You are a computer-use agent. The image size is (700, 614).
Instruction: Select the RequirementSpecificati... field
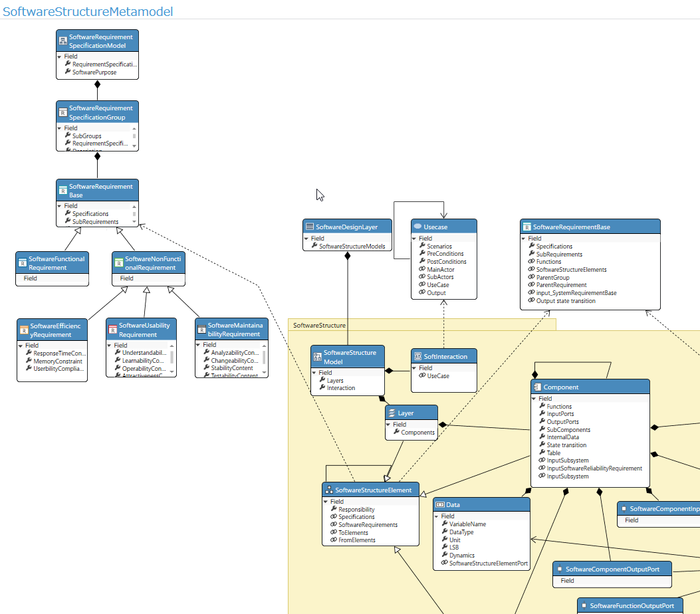104,64
